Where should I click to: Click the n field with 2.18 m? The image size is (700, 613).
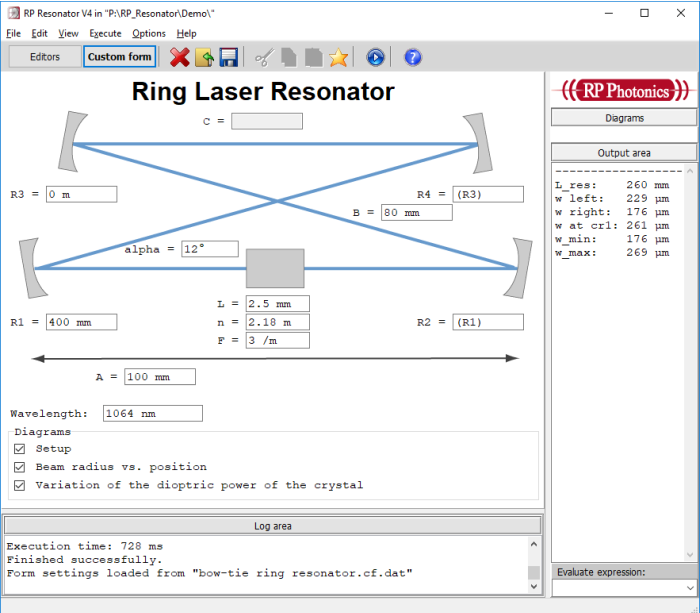(278, 322)
